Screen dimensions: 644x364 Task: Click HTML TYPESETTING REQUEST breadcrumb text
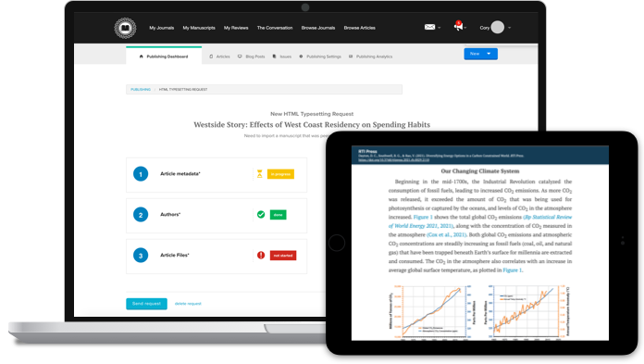(x=183, y=89)
